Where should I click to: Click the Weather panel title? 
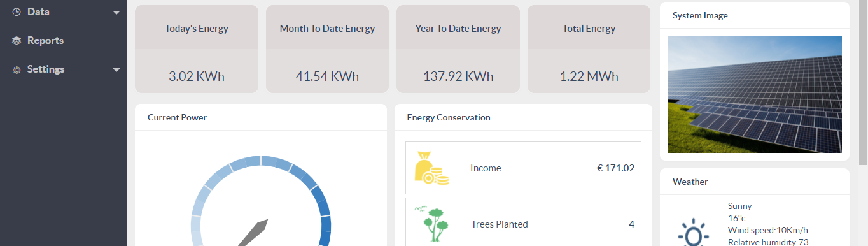tap(690, 182)
